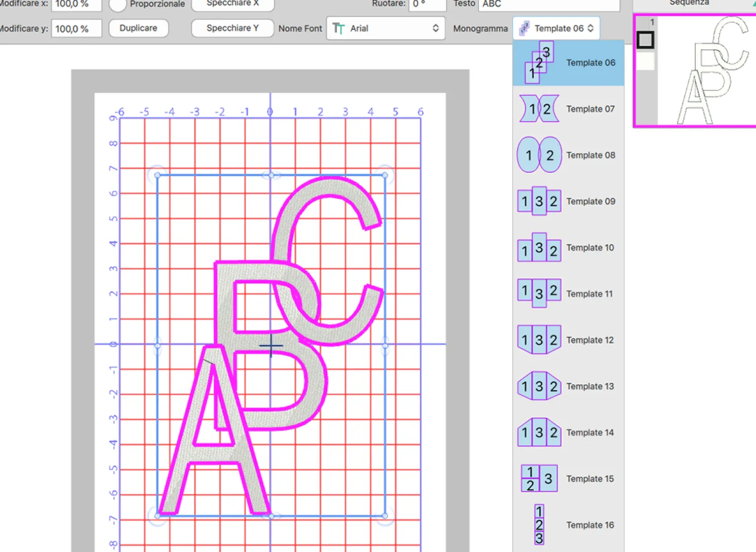Open the Nome Font Arial dropdown
Image resolution: width=756 pixels, height=552 pixels.
pyautogui.click(x=386, y=28)
